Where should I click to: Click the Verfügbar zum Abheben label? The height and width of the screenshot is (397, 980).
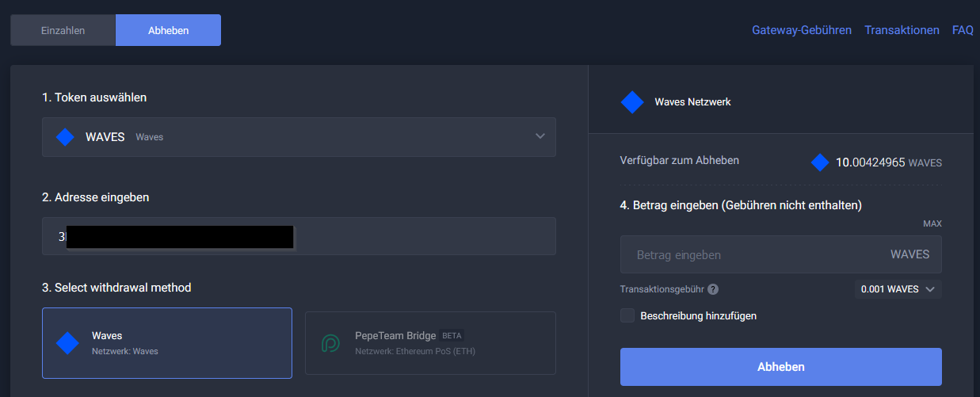pyautogui.click(x=679, y=160)
